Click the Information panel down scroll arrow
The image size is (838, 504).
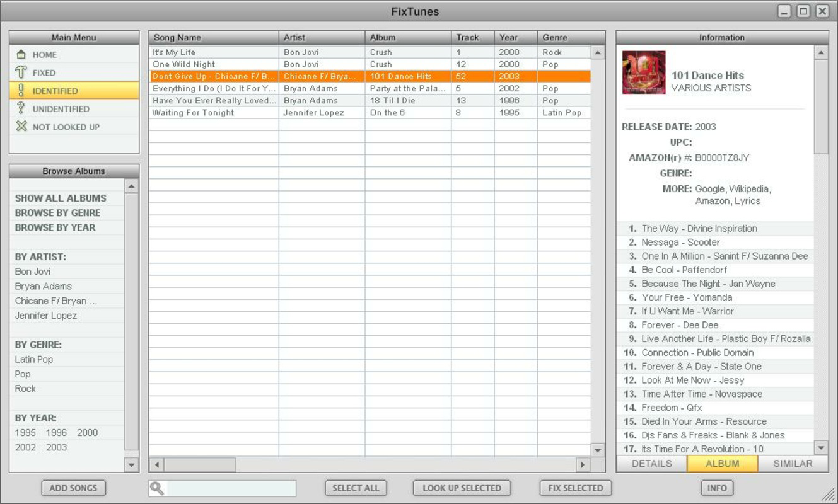pyautogui.click(x=821, y=448)
